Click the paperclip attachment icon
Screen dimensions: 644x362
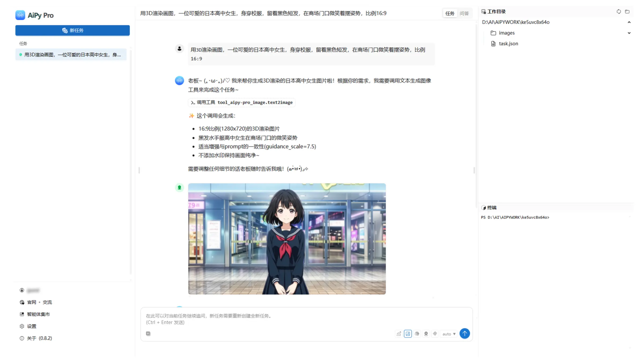(x=435, y=334)
